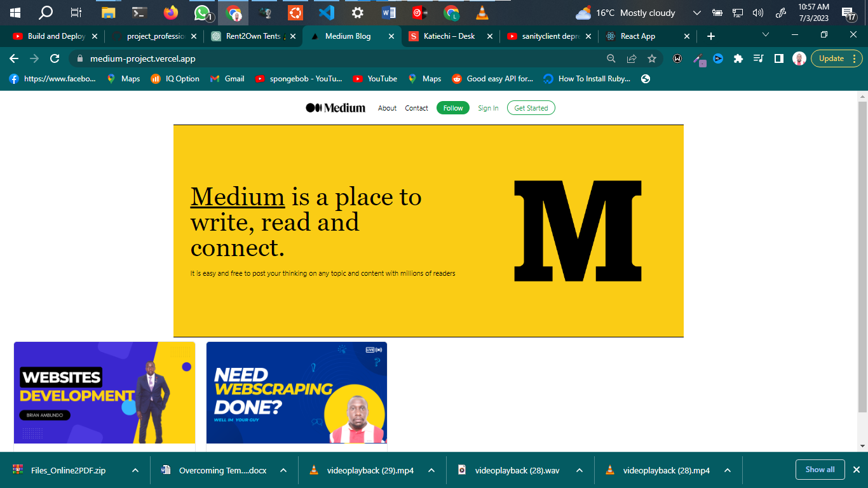
Task: Toggle the Chrome side panel
Action: click(x=778, y=58)
